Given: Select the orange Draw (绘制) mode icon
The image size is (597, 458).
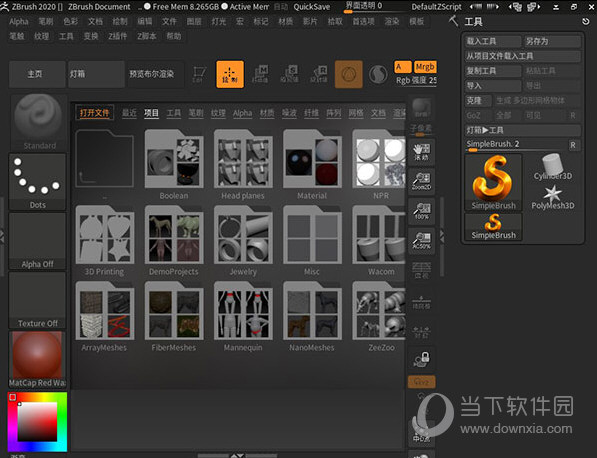Looking at the screenshot, I should pyautogui.click(x=230, y=74).
